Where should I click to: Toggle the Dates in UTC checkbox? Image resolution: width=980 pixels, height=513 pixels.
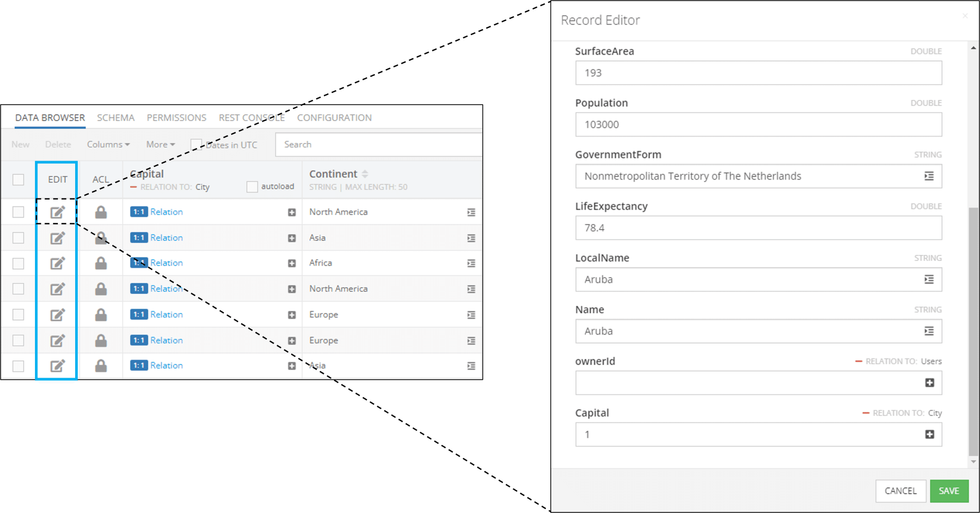pyautogui.click(x=196, y=144)
